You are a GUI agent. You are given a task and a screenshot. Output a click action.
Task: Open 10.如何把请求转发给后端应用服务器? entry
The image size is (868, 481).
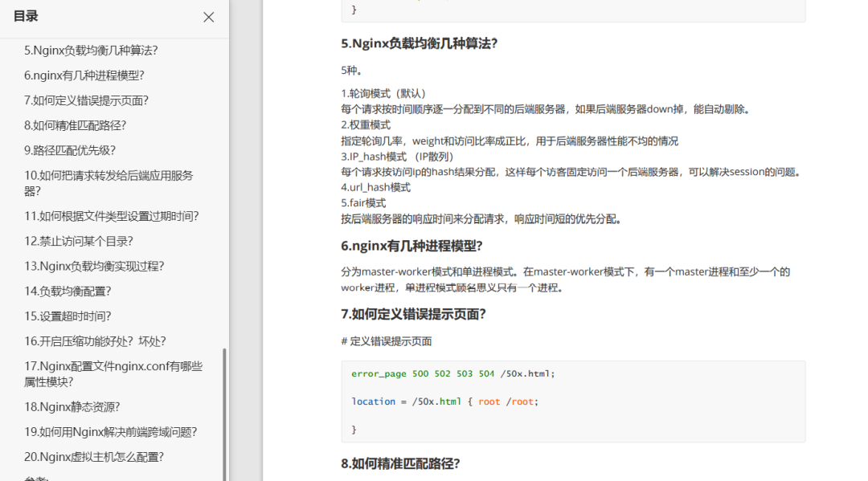pos(108,183)
